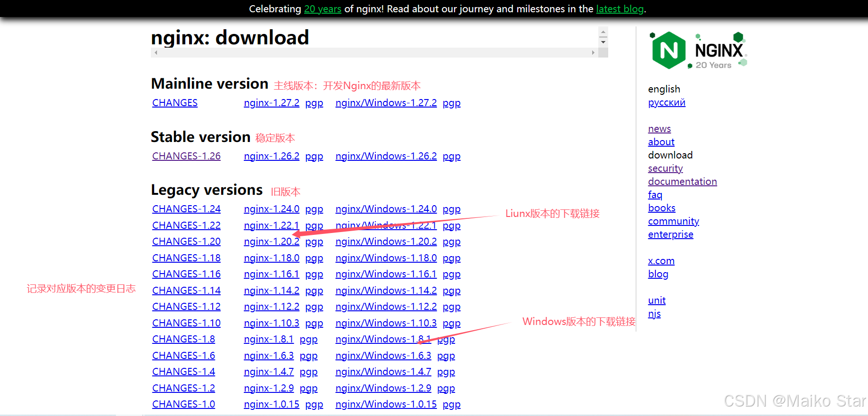This screenshot has height=416, width=868.
Task: Download nginx/Windows-1.24.0
Action: click(x=386, y=209)
